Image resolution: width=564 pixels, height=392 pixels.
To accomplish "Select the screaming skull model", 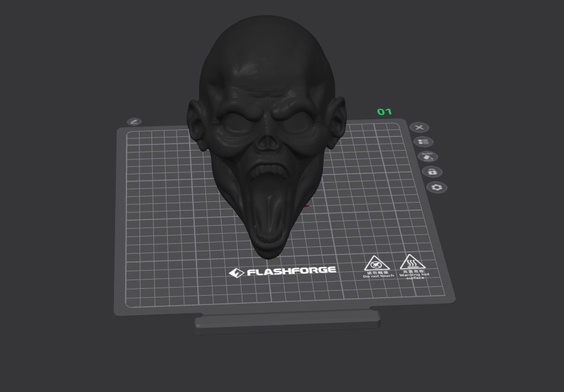I will 269,125.
